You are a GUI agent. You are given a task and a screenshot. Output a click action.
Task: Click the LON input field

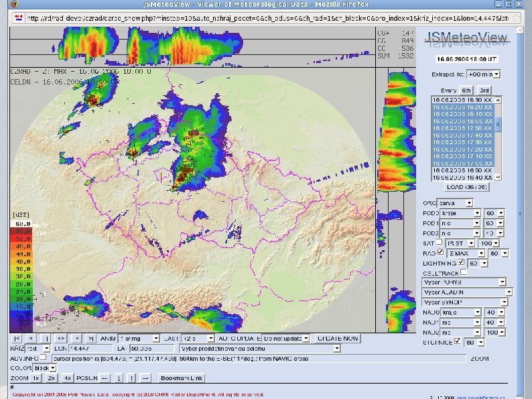(x=90, y=349)
